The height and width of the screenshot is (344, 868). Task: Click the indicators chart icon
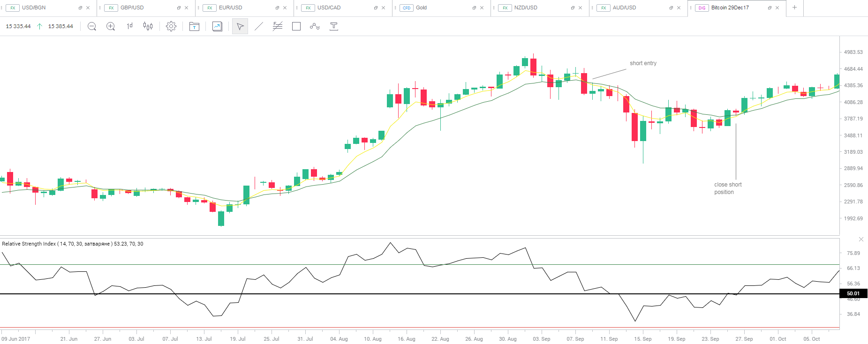(x=217, y=27)
